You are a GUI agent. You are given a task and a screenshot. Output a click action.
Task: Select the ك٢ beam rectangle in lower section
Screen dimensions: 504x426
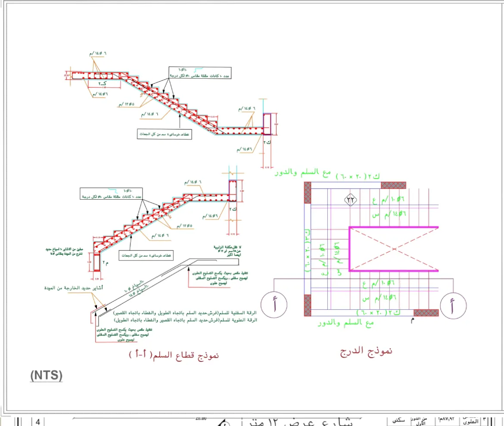[x=232, y=191]
